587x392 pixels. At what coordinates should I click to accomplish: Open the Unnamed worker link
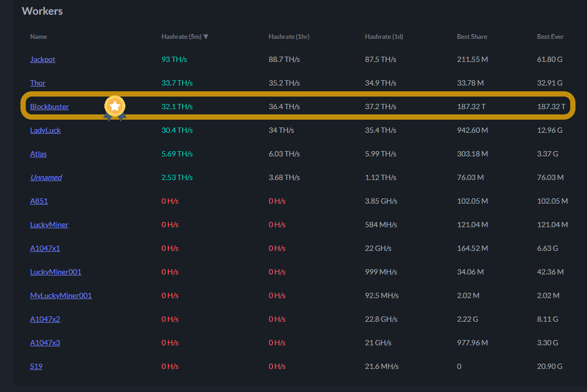click(46, 177)
